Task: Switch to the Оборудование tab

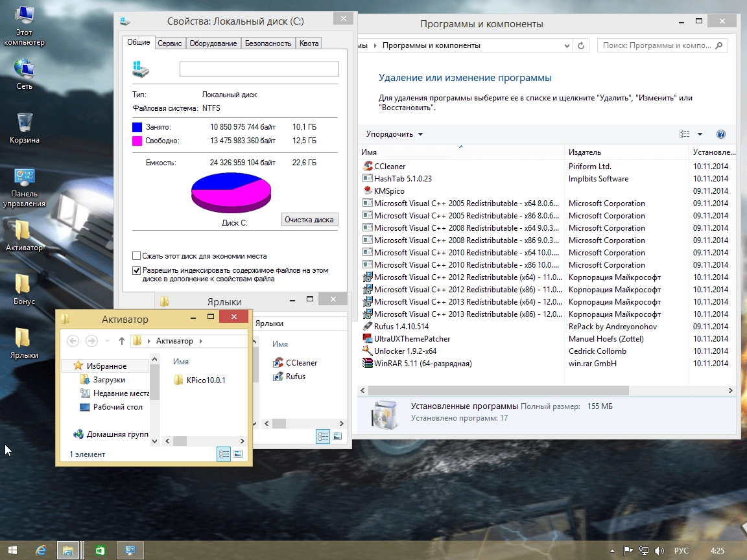Action: click(x=213, y=43)
